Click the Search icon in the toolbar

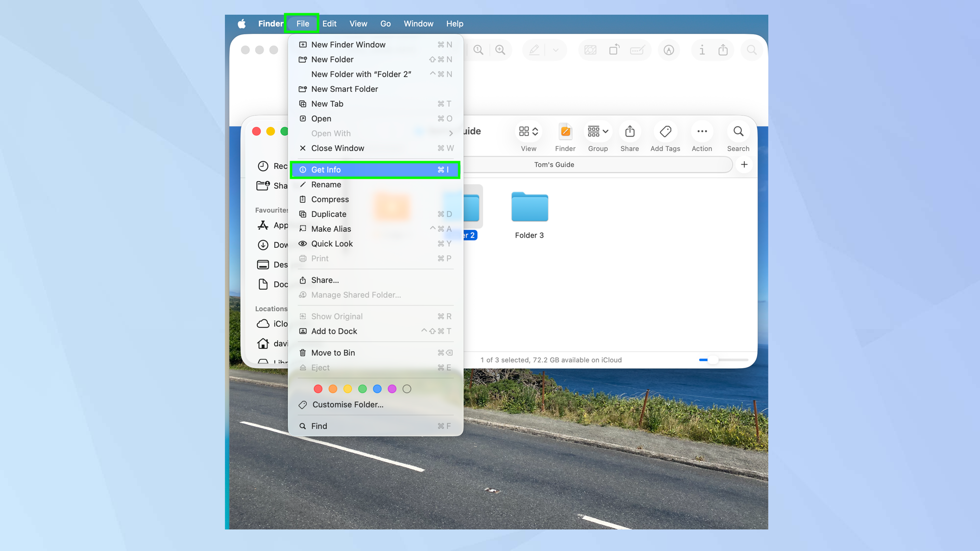click(737, 131)
